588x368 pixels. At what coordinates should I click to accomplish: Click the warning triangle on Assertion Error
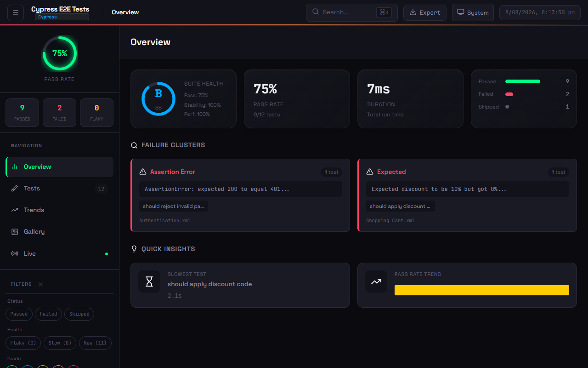click(x=143, y=172)
